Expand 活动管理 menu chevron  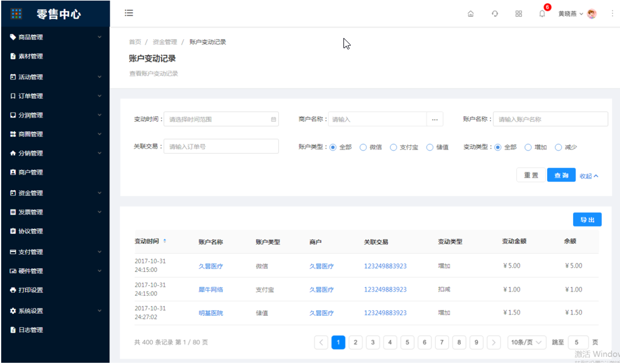99,77
